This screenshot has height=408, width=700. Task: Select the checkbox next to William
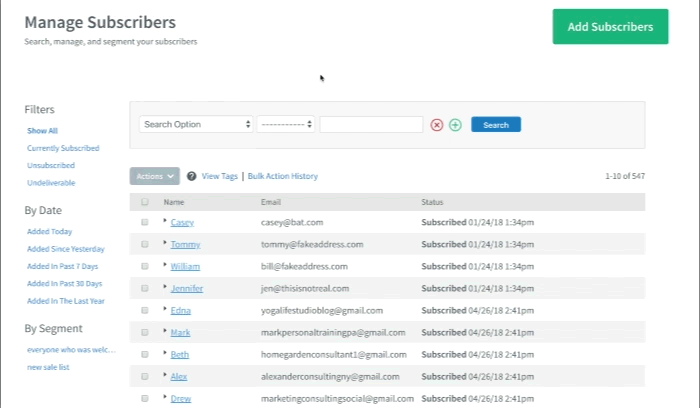pyautogui.click(x=145, y=267)
